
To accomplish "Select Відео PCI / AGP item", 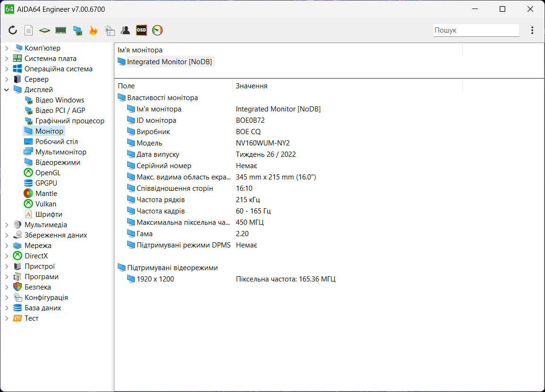I will point(60,111).
